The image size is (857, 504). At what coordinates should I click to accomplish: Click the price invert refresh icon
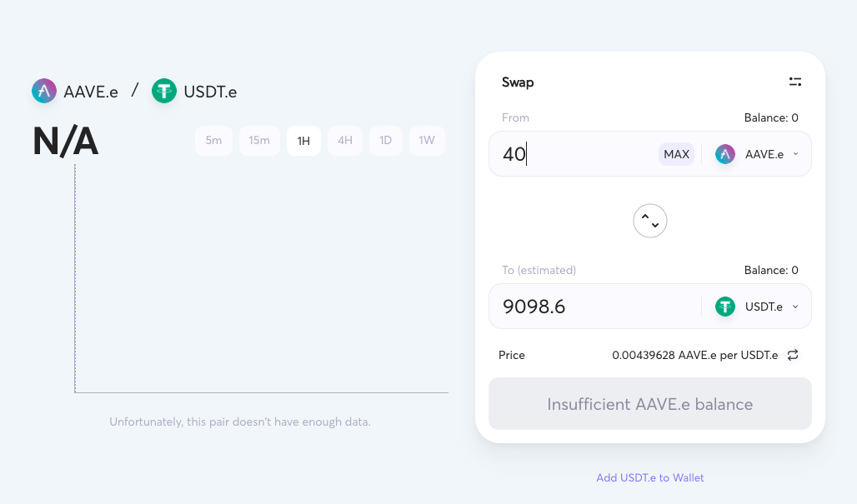[x=793, y=355]
